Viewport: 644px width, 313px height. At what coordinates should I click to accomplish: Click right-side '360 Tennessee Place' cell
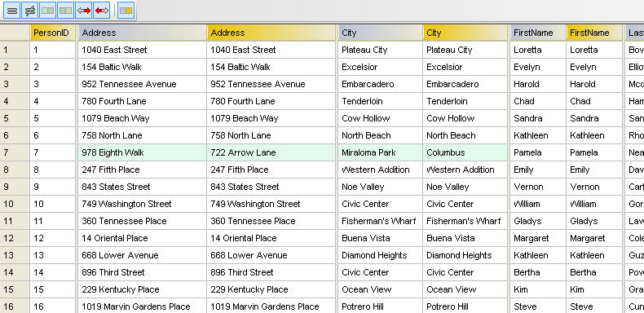(x=271, y=221)
